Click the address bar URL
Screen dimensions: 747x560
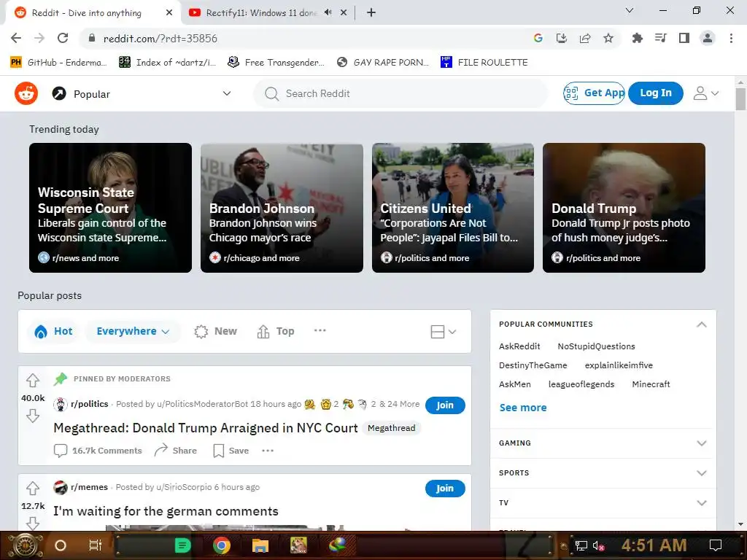[160, 38]
